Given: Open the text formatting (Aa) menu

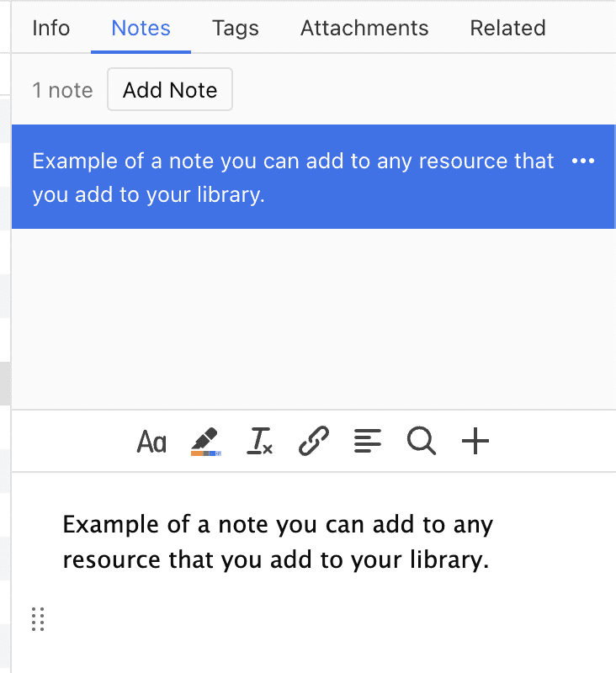Looking at the screenshot, I should click(x=151, y=441).
